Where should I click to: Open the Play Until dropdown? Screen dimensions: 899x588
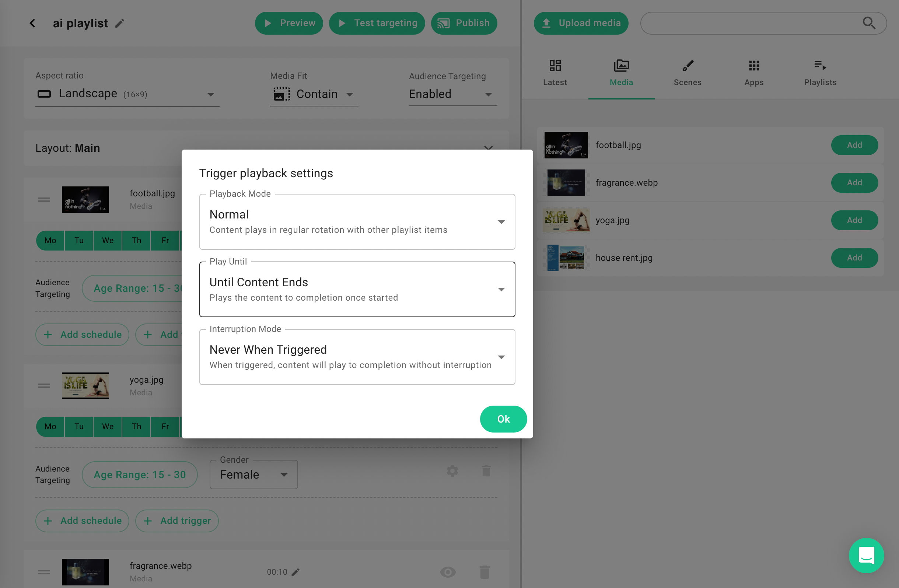pyautogui.click(x=357, y=289)
